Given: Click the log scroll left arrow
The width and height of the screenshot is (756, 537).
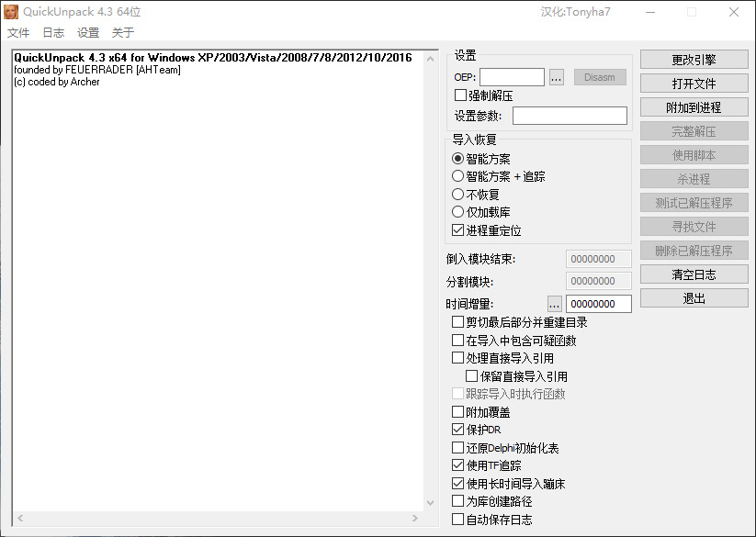Looking at the screenshot, I should pos(20,519).
